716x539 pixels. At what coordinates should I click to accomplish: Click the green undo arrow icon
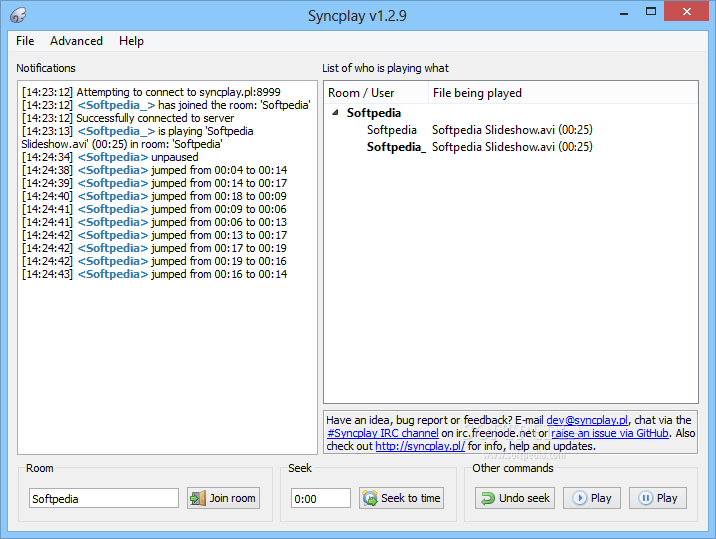click(x=488, y=498)
